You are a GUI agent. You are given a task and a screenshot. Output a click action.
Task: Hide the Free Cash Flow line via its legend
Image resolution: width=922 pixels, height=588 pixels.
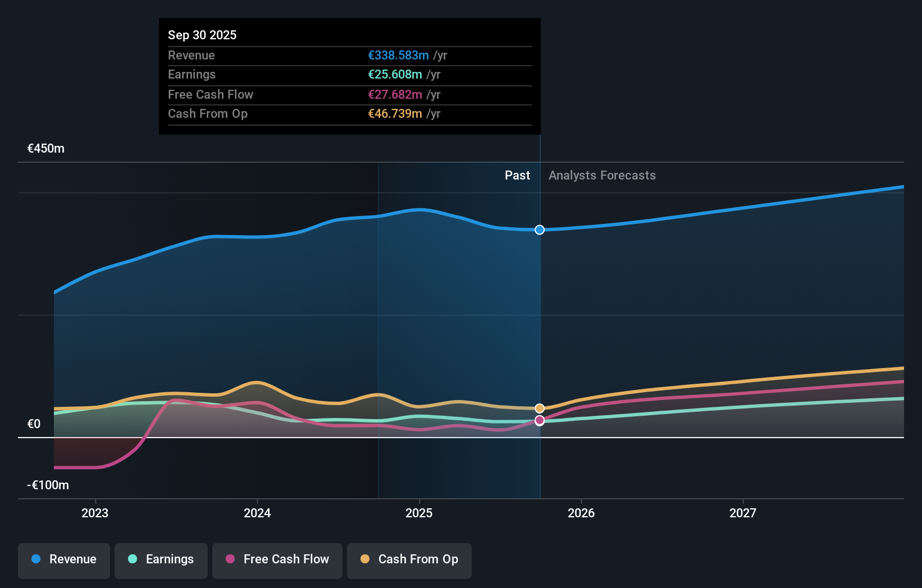pyautogui.click(x=277, y=561)
